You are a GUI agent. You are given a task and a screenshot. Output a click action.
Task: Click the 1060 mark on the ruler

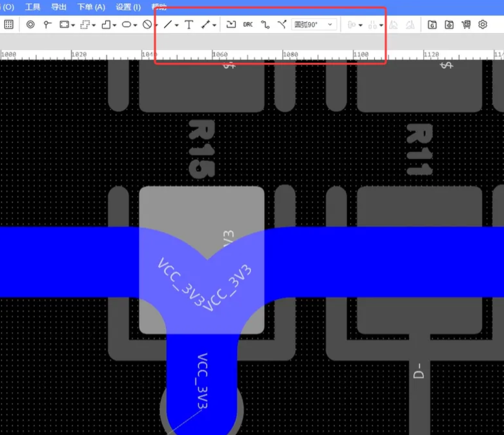coord(220,54)
